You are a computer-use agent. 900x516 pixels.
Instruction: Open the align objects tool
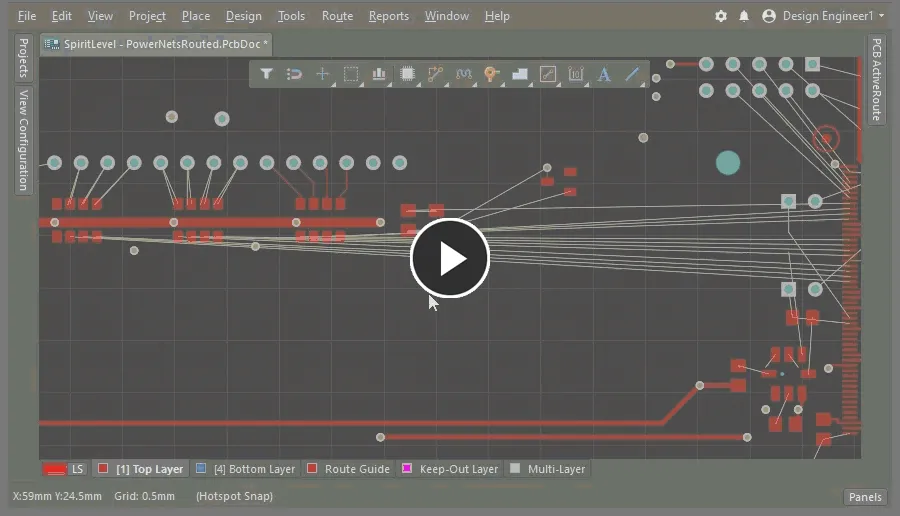pos(379,74)
